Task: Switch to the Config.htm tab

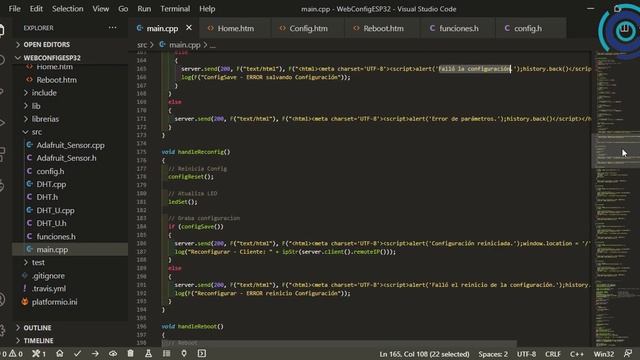Action: 308,28
